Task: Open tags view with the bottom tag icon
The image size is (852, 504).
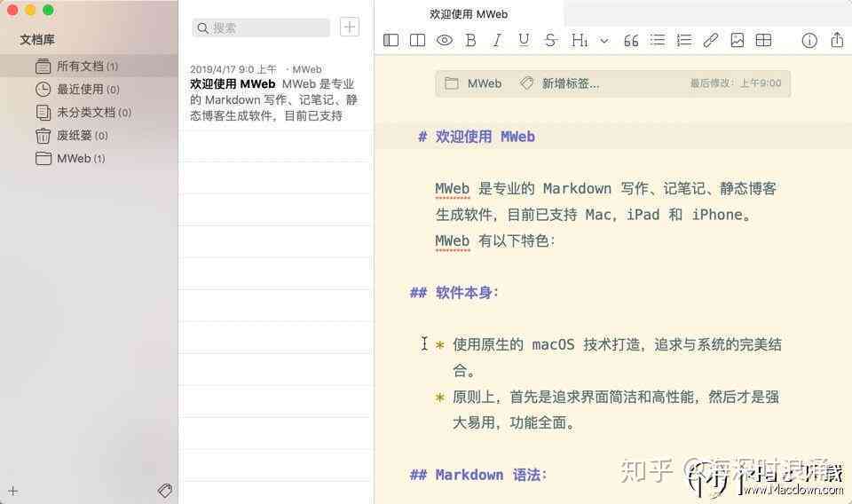Action: pyautogui.click(x=165, y=491)
